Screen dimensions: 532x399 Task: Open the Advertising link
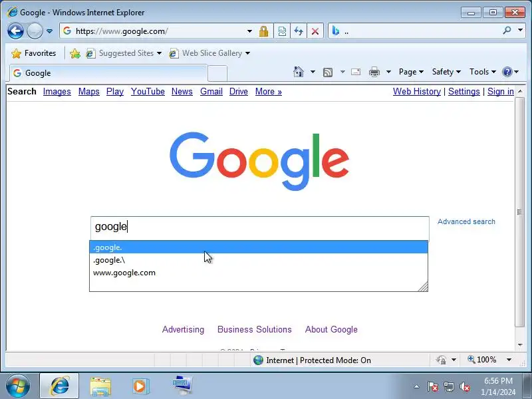coord(184,329)
